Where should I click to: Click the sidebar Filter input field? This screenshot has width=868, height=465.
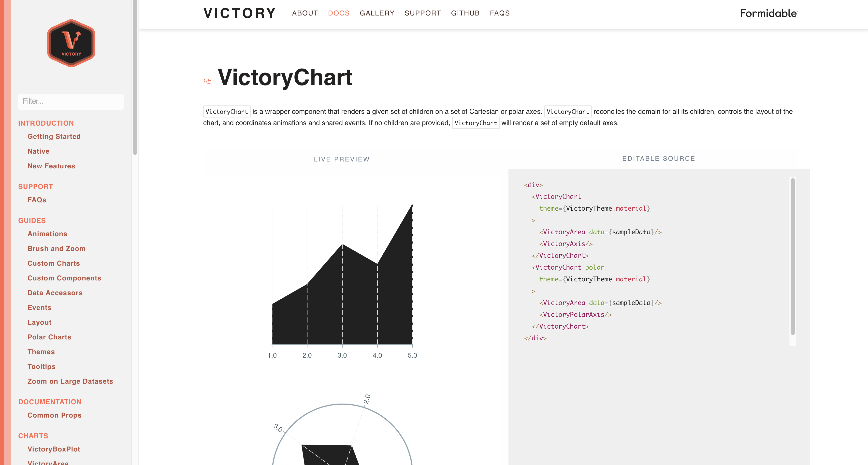(71, 102)
